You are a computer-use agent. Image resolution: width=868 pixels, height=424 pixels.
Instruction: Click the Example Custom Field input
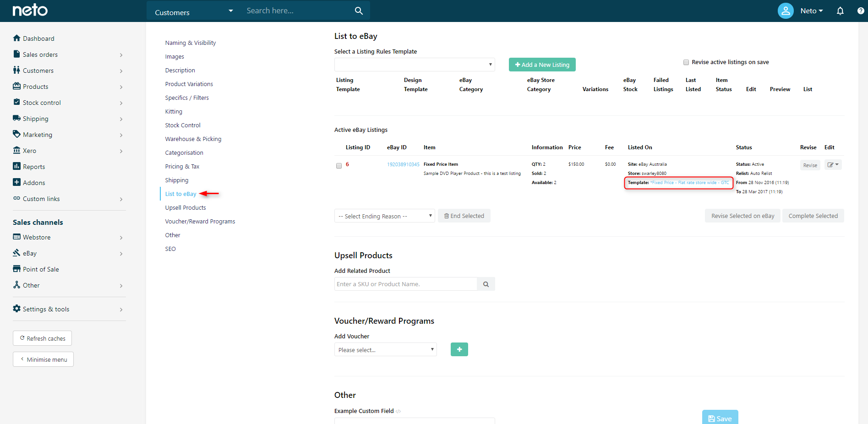tap(415, 421)
